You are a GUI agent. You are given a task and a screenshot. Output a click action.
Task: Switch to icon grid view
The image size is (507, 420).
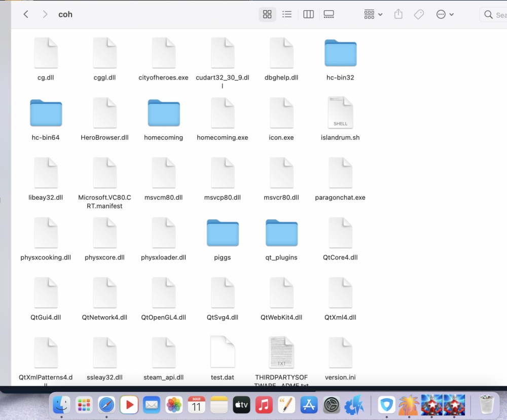267,15
